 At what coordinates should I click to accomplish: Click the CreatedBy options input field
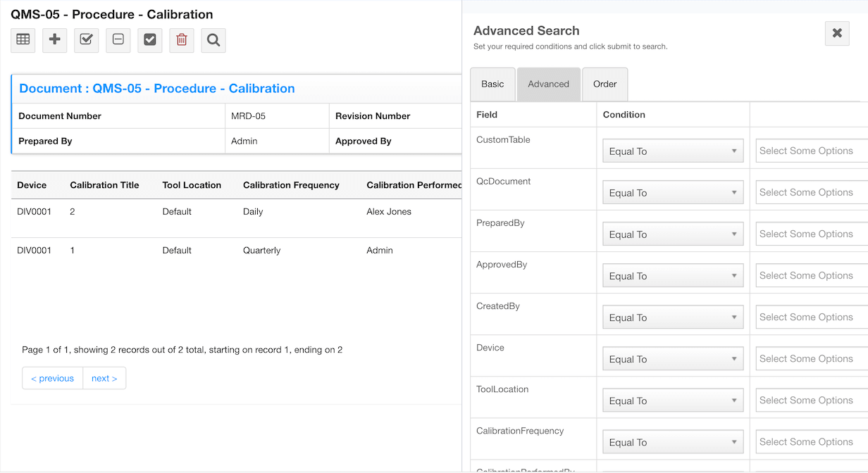tap(812, 317)
